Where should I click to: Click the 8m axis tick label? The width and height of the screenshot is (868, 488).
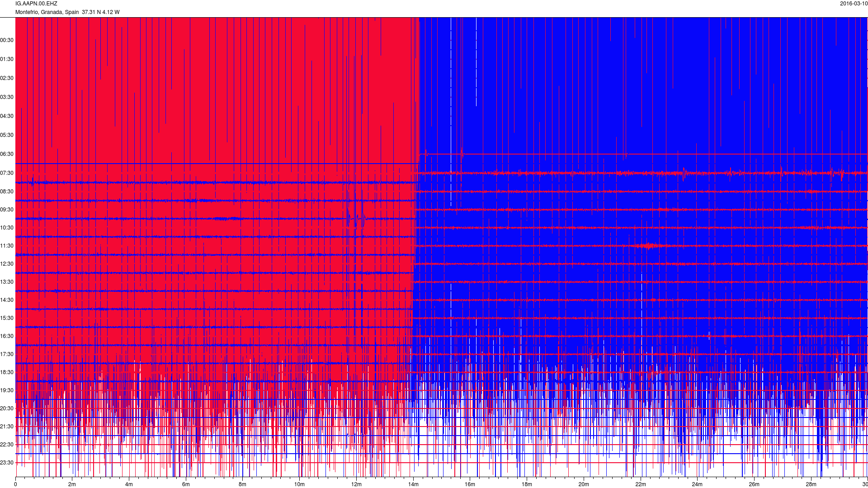[x=243, y=484]
